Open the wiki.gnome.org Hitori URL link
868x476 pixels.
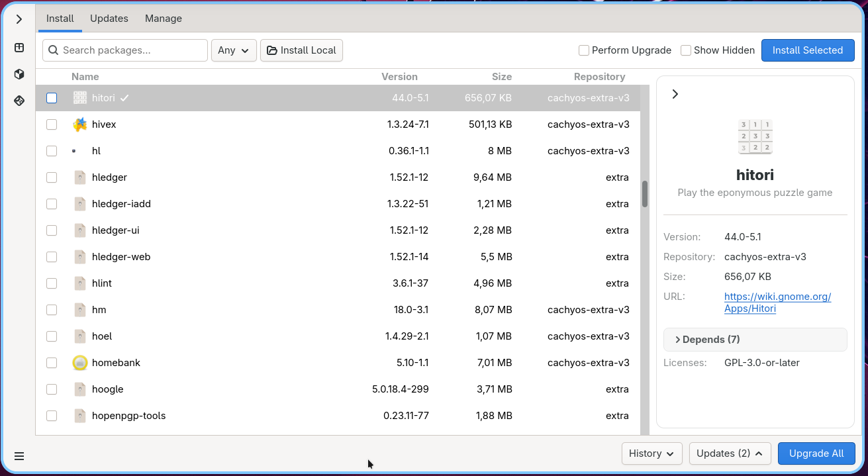pos(778,303)
